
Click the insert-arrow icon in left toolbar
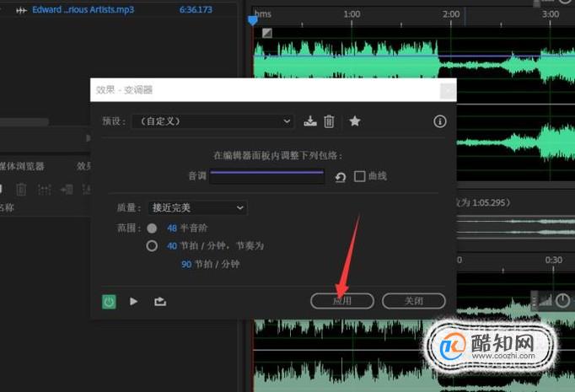coord(67,190)
